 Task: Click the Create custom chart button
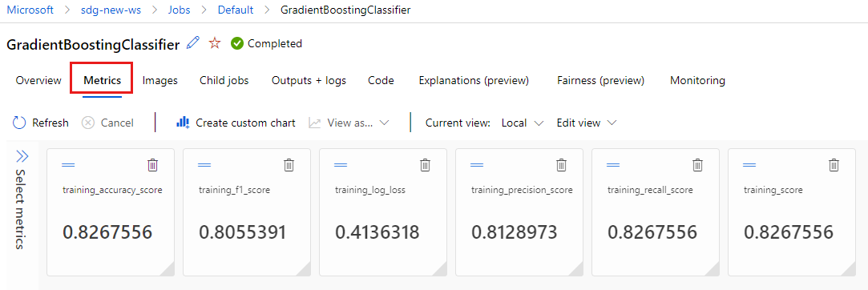tap(236, 123)
